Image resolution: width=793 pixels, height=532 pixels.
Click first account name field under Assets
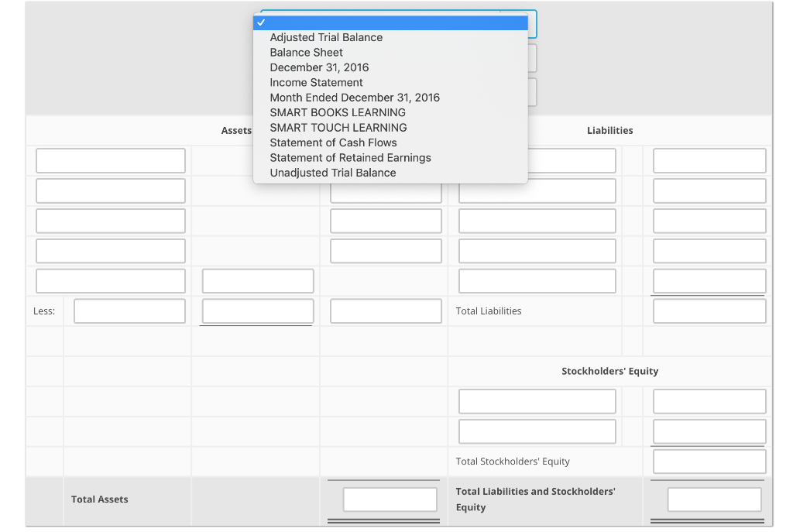pos(111,161)
